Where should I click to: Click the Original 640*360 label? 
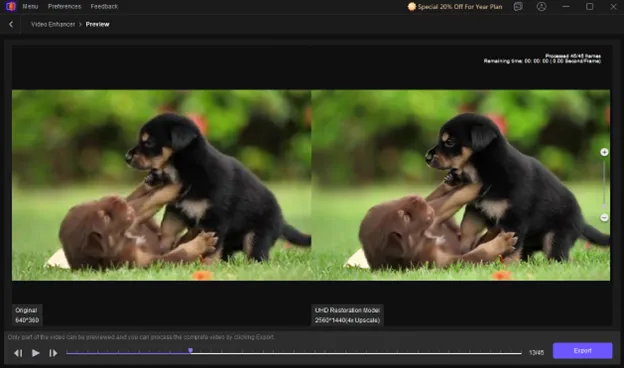tap(27, 315)
